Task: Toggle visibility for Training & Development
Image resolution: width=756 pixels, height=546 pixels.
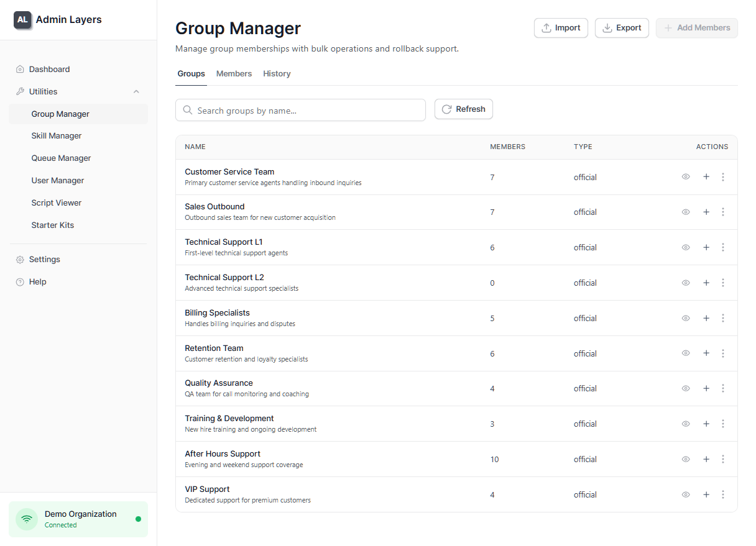Action: click(x=686, y=423)
